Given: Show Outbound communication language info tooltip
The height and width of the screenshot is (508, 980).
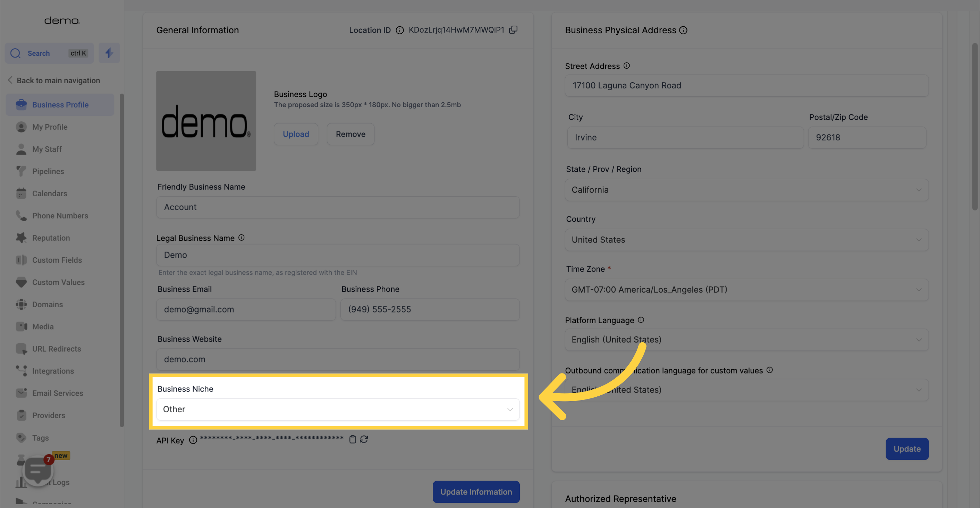Looking at the screenshot, I should tap(770, 370).
